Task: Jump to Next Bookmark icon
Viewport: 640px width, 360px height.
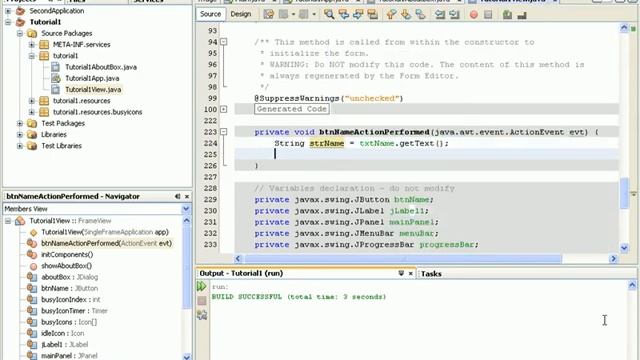Action: click(x=406, y=15)
